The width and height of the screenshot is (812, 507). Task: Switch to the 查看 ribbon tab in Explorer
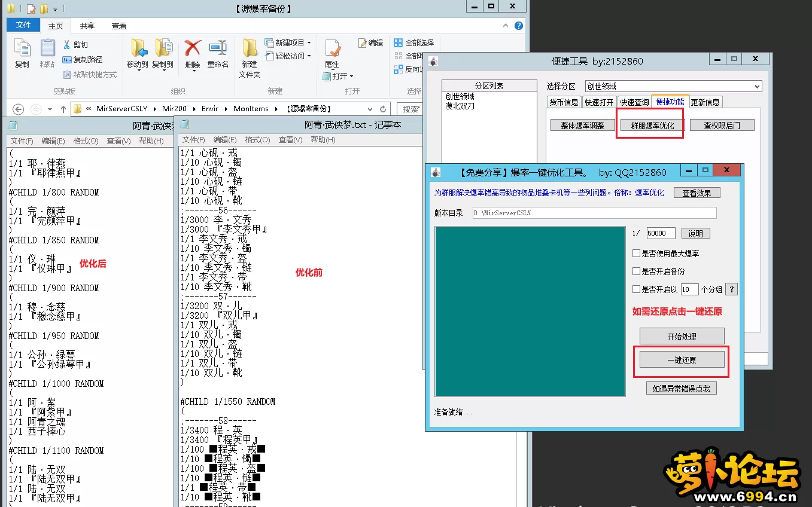pyautogui.click(x=119, y=26)
